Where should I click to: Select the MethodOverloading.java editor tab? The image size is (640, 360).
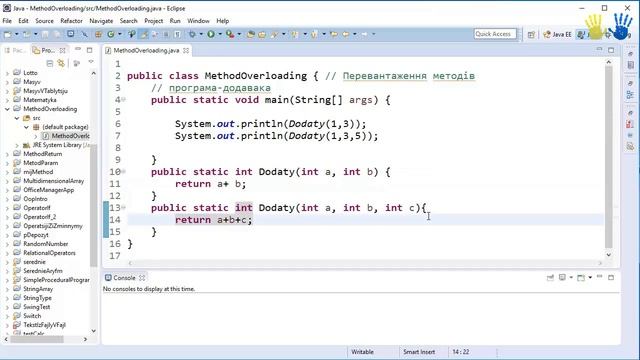point(146,51)
